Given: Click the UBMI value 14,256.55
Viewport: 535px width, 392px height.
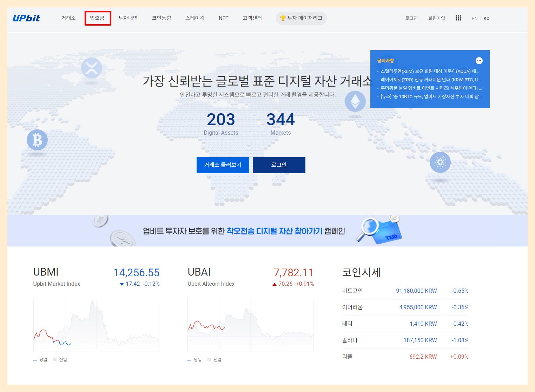Looking at the screenshot, I should tap(137, 272).
